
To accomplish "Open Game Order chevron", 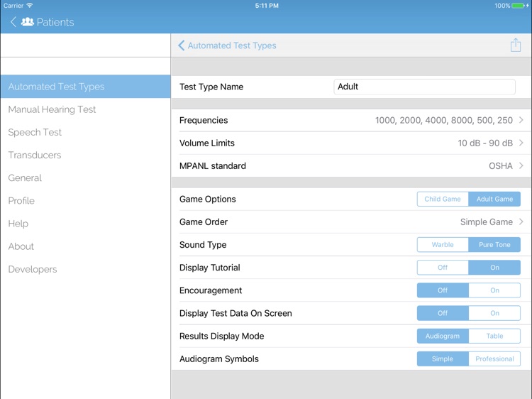I will point(521,222).
